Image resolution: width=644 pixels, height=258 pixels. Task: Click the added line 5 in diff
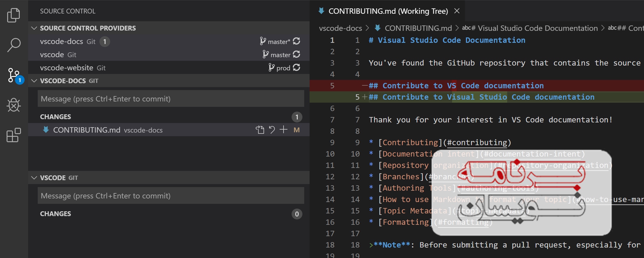(x=477, y=97)
